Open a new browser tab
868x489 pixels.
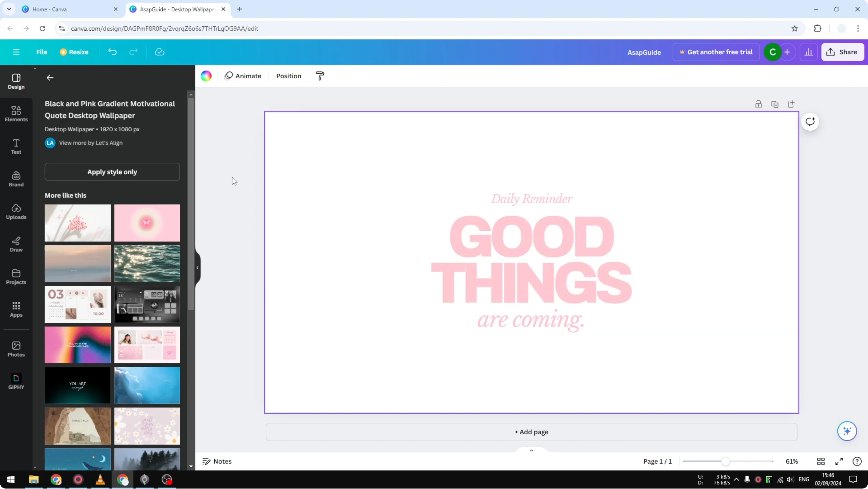pos(240,9)
